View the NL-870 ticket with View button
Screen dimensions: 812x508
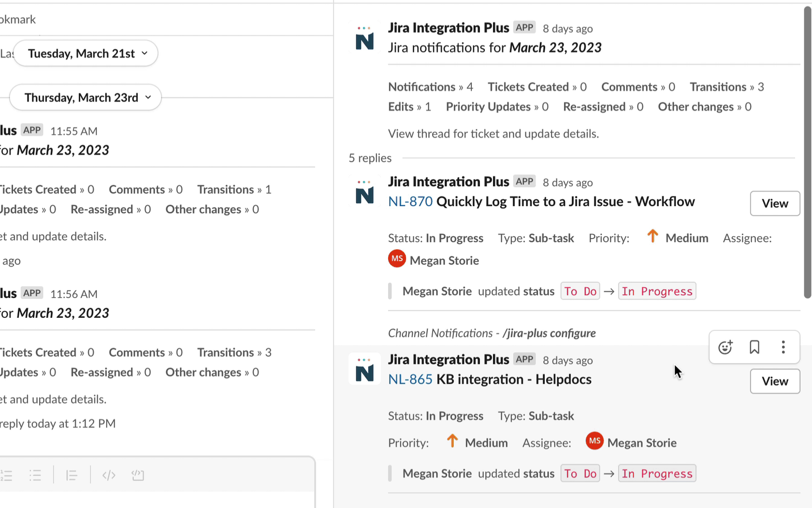[775, 203]
